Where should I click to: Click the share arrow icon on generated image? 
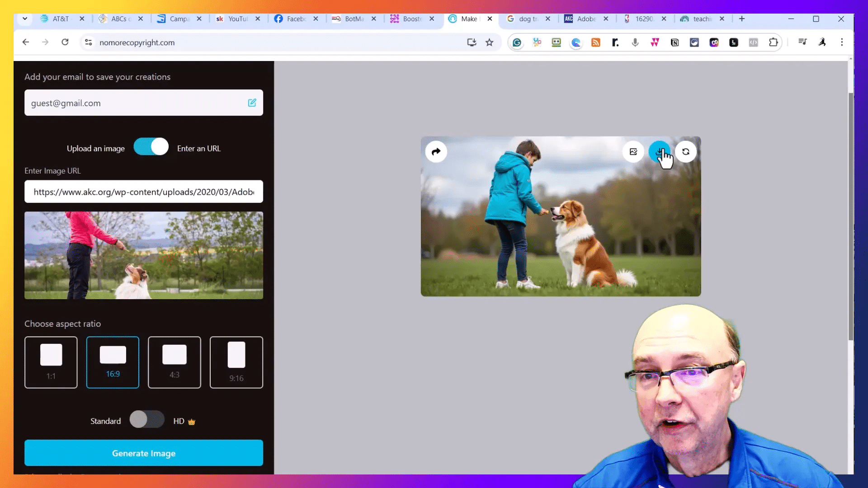coord(436,152)
